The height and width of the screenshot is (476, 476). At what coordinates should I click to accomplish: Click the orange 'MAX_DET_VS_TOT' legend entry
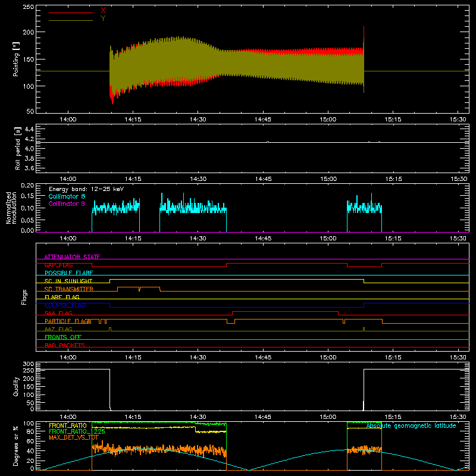(x=74, y=437)
